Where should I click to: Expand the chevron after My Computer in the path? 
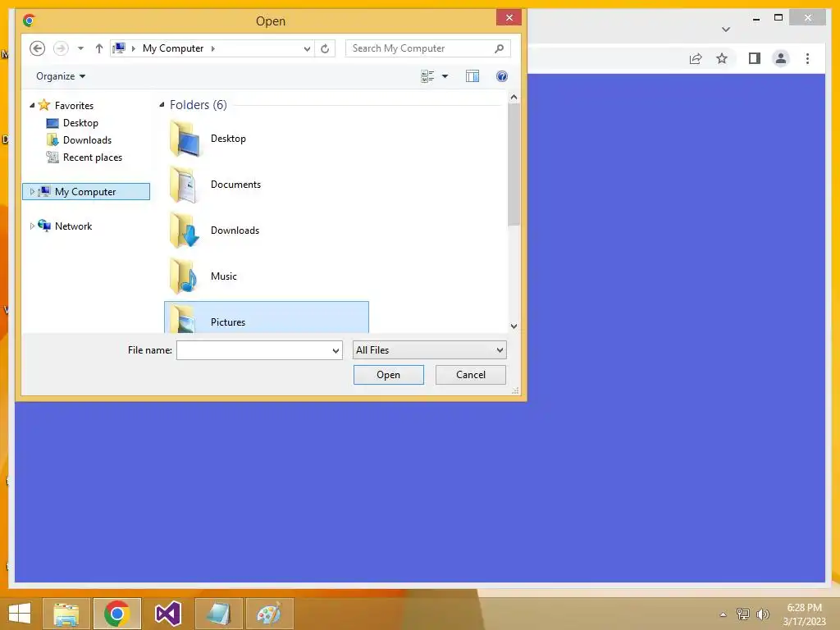coord(212,48)
